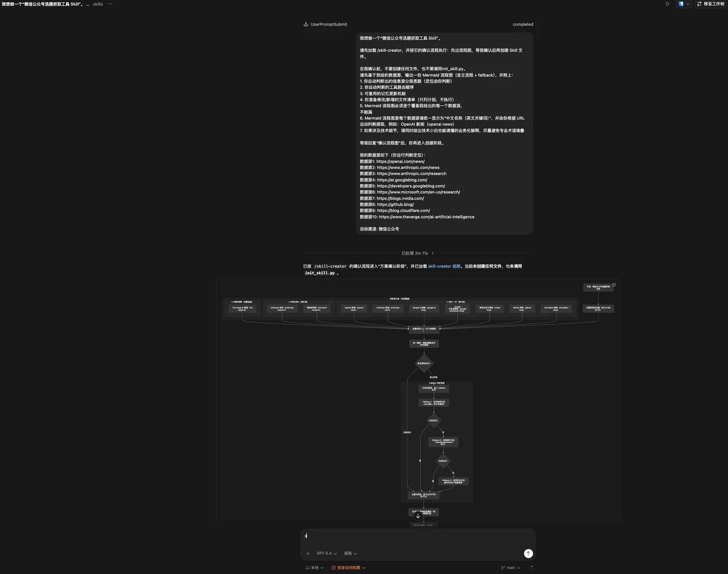The image size is (728, 574).
Task: Open the three-dot menu beside skills
Action: pos(110,4)
